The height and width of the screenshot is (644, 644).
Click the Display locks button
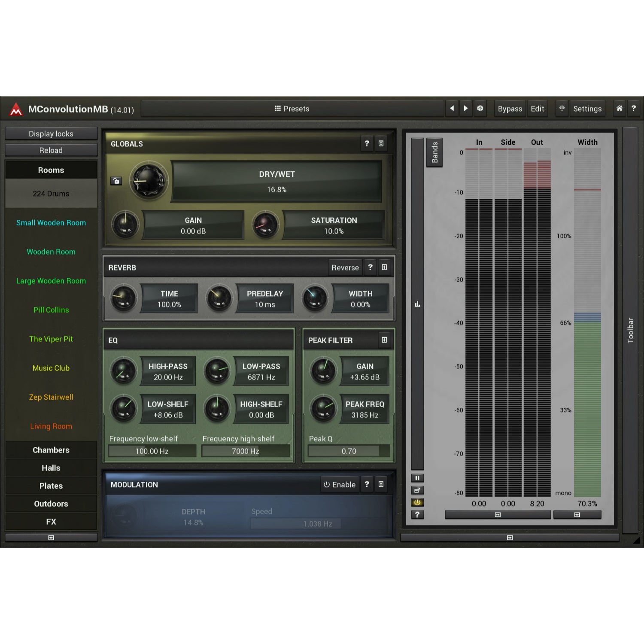(x=51, y=134)
